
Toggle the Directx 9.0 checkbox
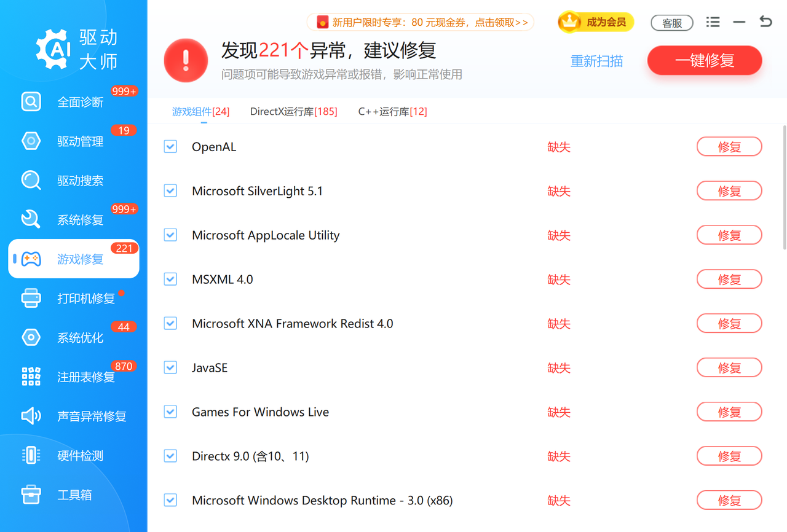click(170, 456)
